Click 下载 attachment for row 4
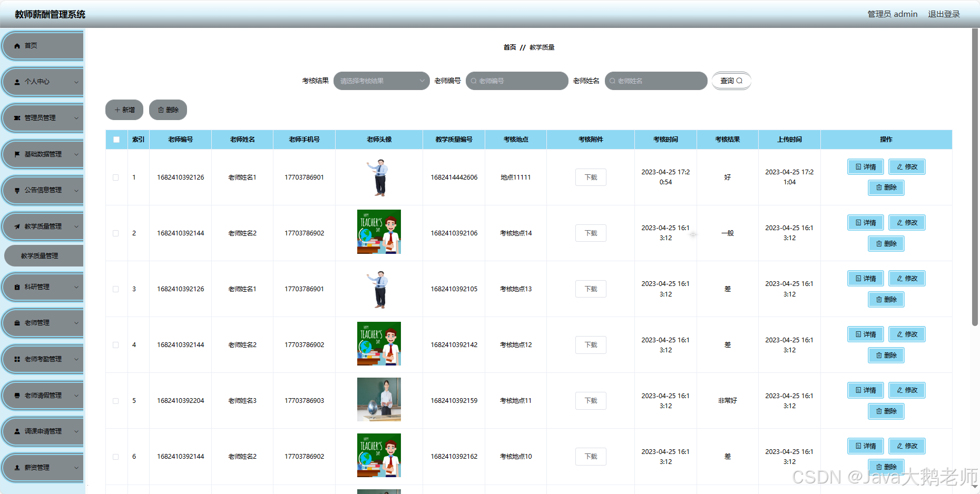The height and width of the screenshot is (494, 980). [591, 345]
